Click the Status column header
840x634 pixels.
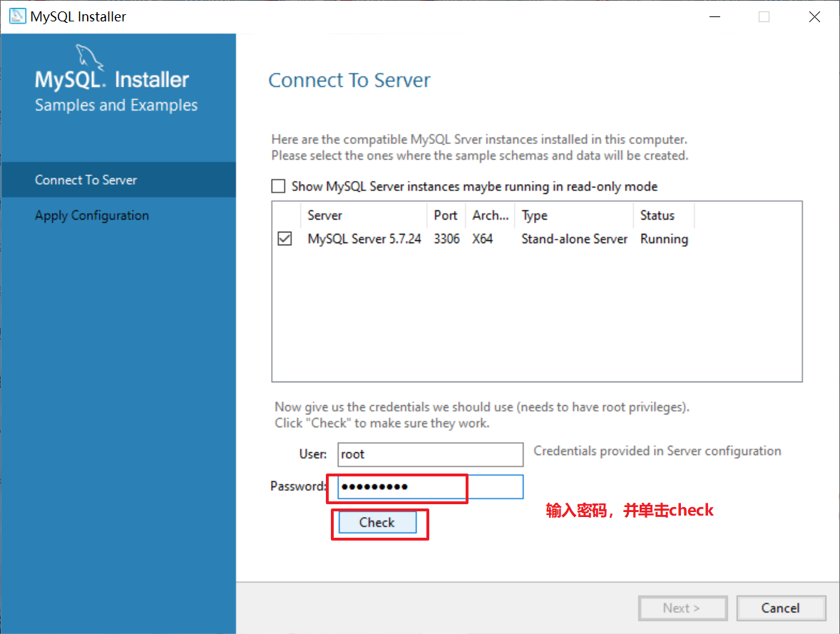(664, 215)
